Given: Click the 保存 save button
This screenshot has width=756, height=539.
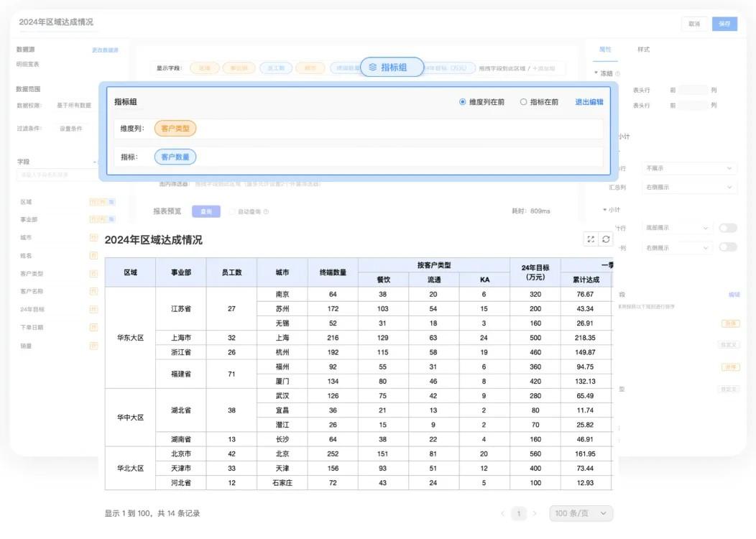Looking at the screenshot, I should [725, 23].
